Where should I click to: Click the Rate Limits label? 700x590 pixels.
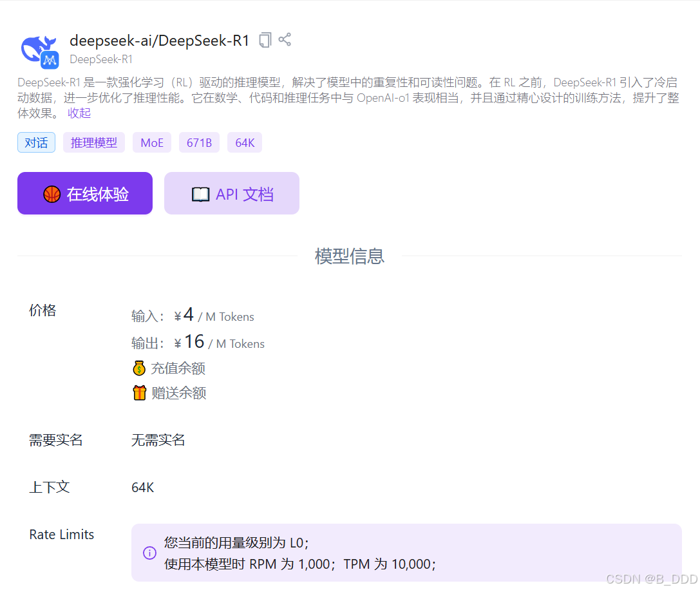pyautogui.click(x=62, y=534)
